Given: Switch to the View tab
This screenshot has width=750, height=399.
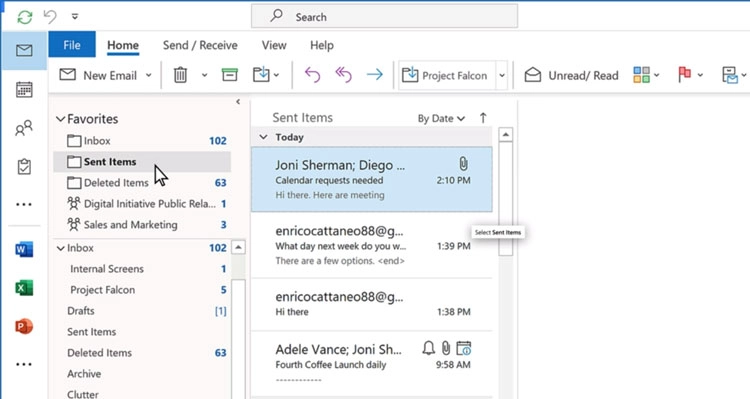Looking at the screenshot, I should (274, 45).
